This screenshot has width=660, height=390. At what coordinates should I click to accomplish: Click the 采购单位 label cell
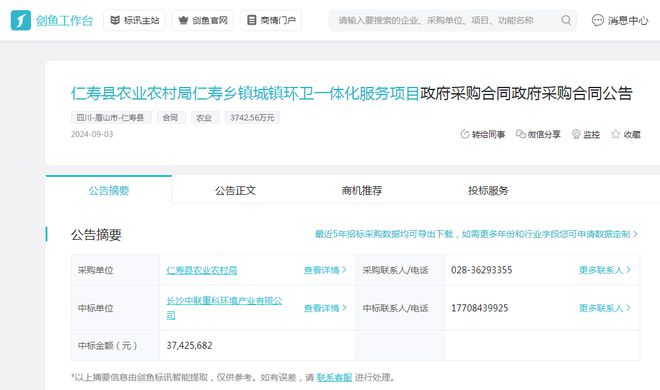coord(115,270)
